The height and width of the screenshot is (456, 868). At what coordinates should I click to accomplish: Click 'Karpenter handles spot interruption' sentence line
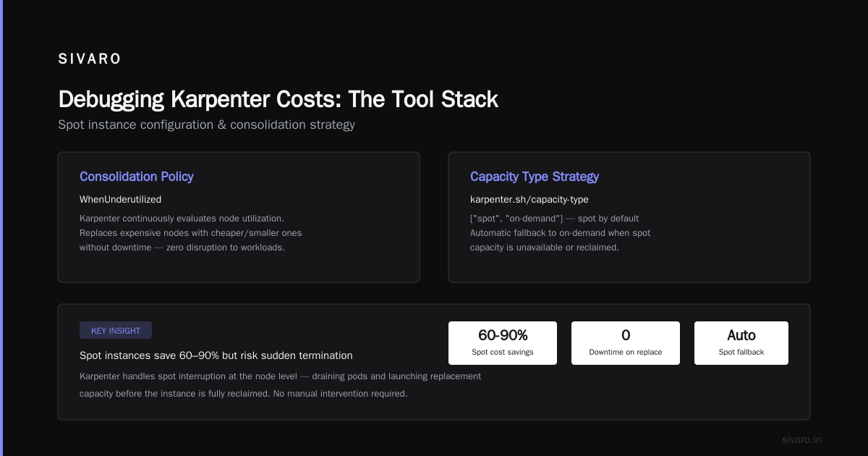(x=281, y=376)
